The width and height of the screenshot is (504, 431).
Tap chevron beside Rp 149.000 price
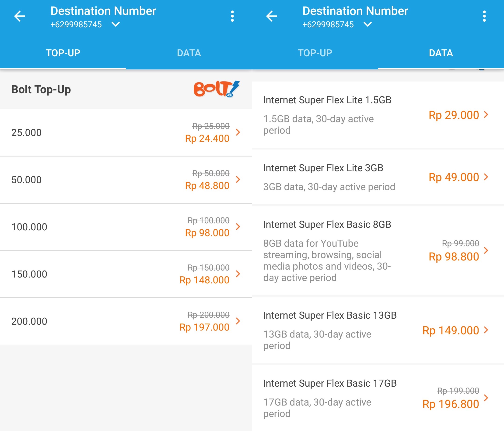486,330
